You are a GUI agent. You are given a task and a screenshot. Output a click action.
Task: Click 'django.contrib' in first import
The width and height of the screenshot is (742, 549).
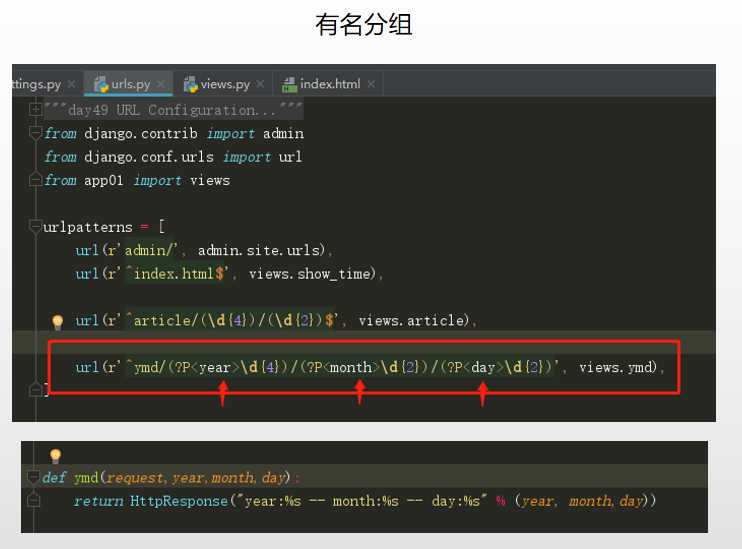pyautogui.click(x=141, y=133)
